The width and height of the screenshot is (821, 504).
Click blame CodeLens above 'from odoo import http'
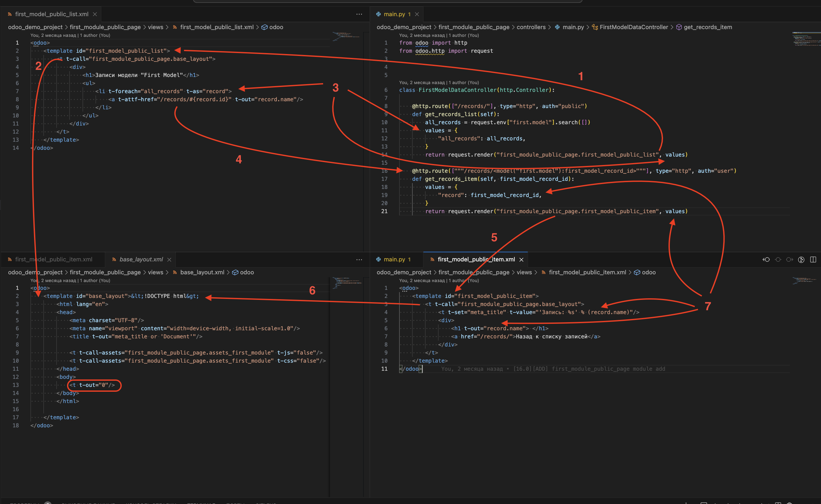pyautogui.click(x=439, y=35)
